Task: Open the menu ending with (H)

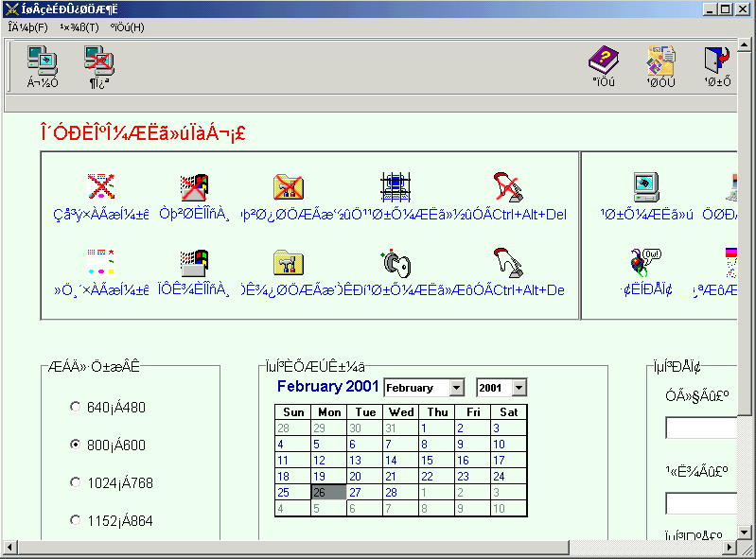Action: (x=128, y=27)
